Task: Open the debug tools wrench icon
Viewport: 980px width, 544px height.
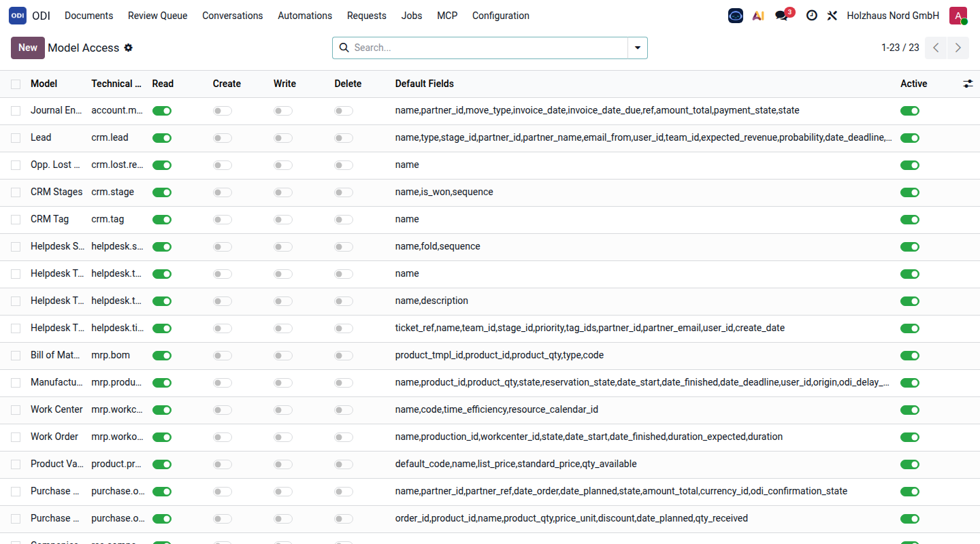Action: tap(832, 16)
